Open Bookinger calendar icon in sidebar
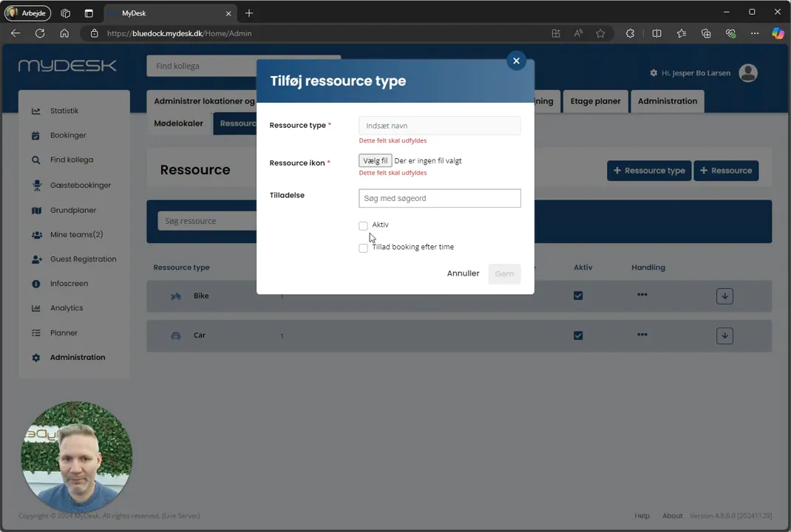Image resolution: width=791 pixels, height=532 pixels. [x=35, y=135]
